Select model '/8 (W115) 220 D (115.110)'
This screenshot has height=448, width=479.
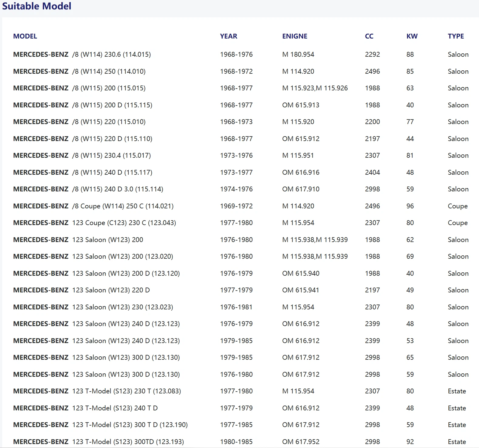(112, 139)
